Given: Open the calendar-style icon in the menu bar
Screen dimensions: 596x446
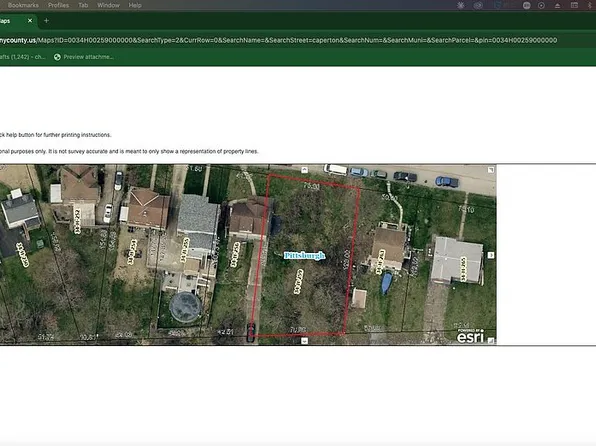Looking at the screenshot, I should tap(574, 5).
